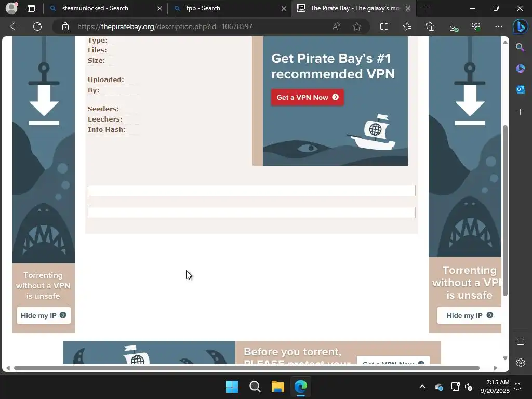
Task: Open Browser essentials heart icon
Action: [x=476, y=26]
